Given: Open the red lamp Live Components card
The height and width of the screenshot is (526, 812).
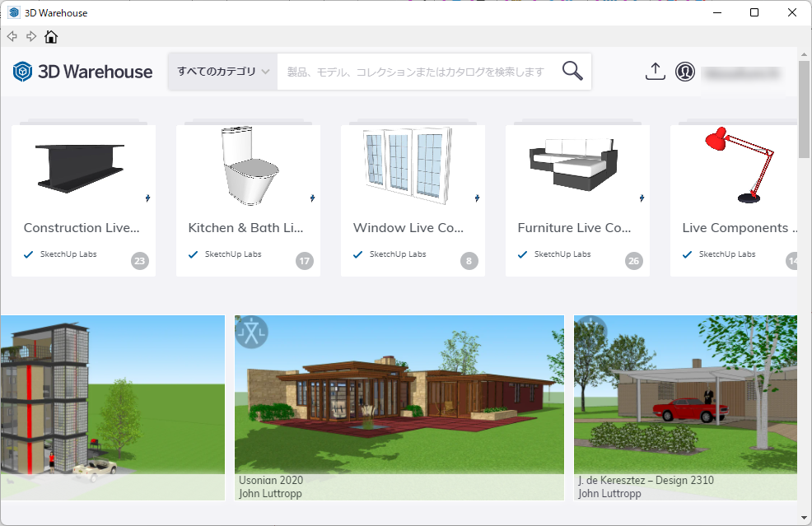Looking at the screenshot, I should click(734, 200).
